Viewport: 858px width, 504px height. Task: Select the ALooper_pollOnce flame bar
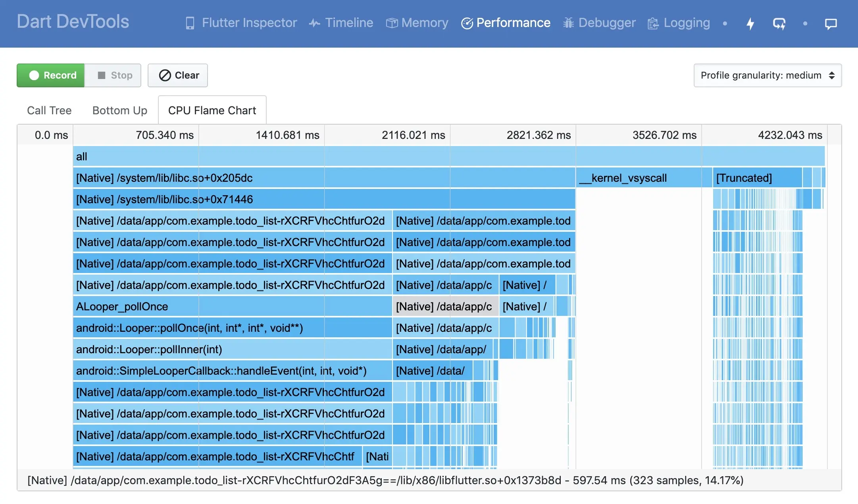click(x=233, y=306)
